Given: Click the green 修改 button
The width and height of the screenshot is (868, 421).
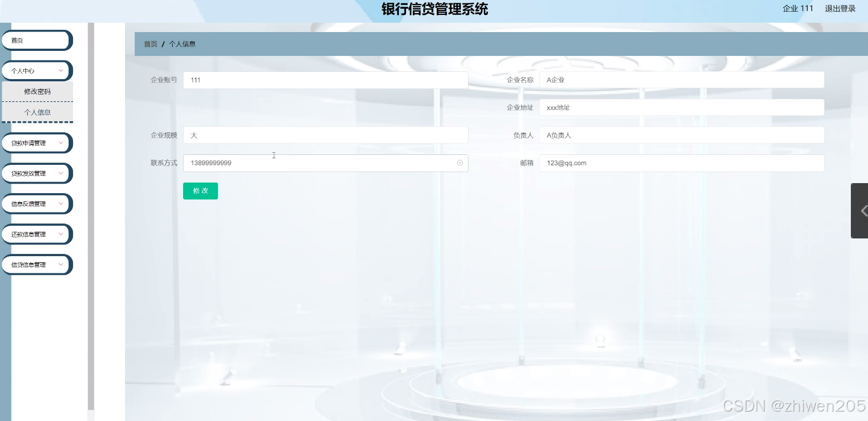Looking at the screenshot, I should tap(200, 191).
